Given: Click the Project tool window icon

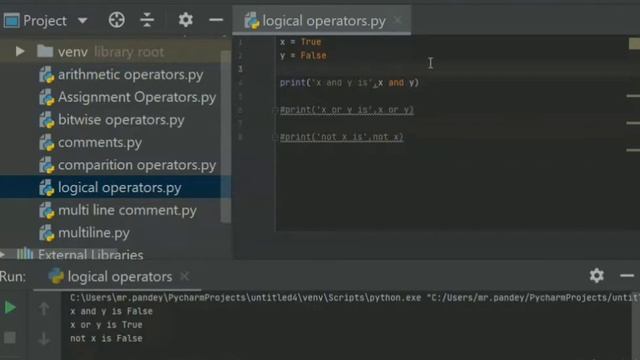Looking at the screenshot, I should click(x=11, y=20).
